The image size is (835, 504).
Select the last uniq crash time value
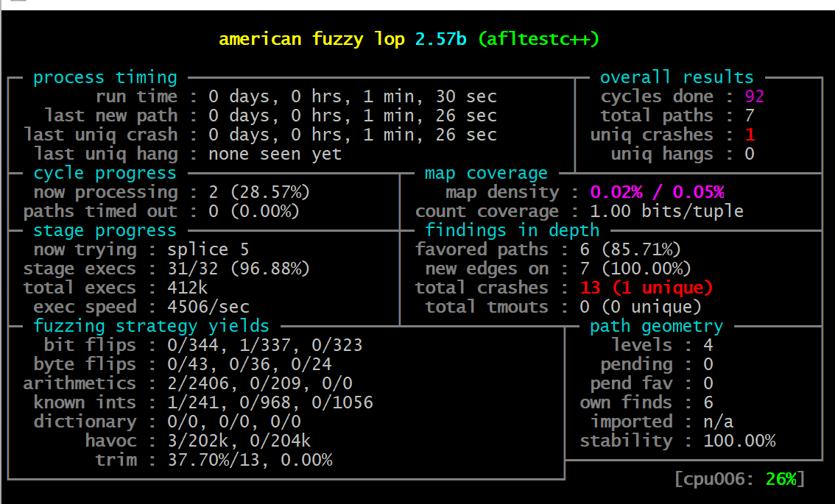[353, 135]
